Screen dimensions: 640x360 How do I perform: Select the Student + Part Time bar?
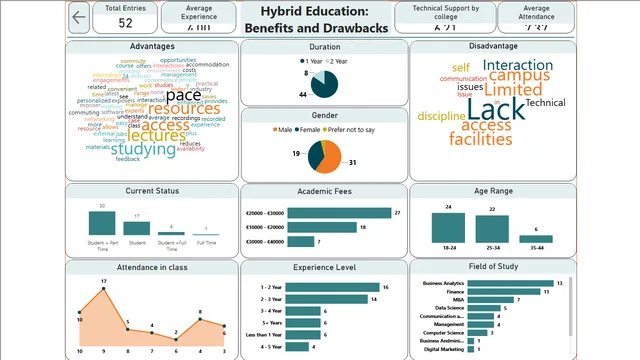102,223
